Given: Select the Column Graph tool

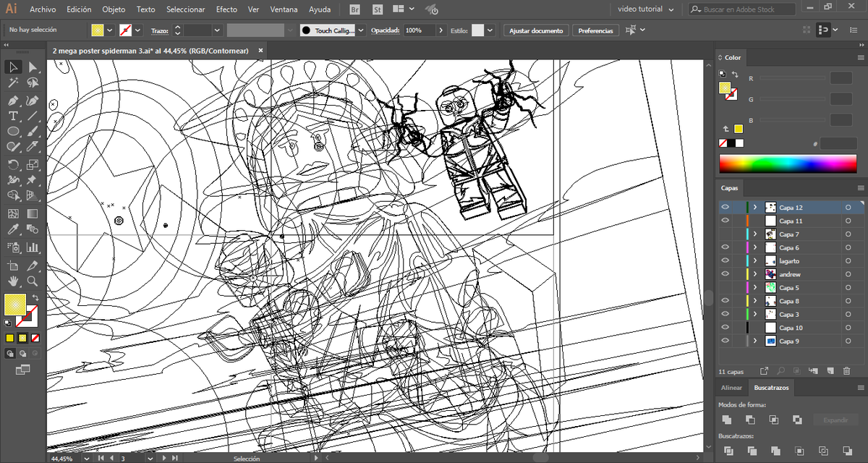Looking at the screenshot, I should [x=33, y=247].
